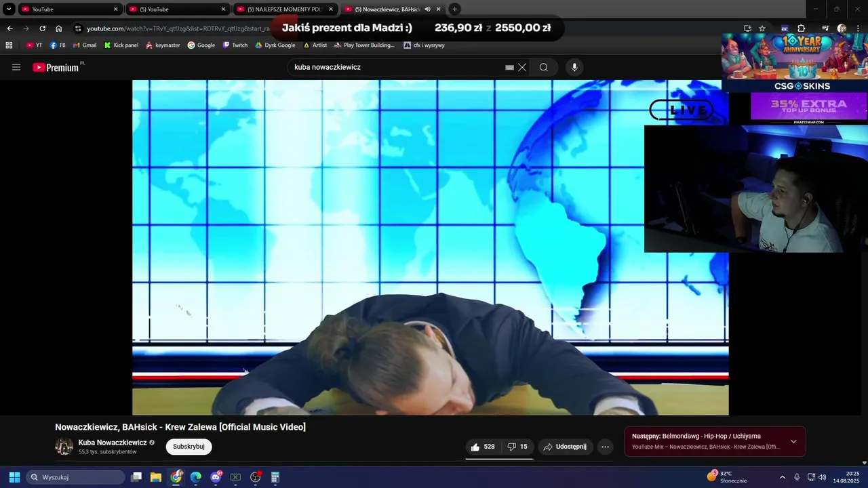
Task: Open the Kick panel bookmark
Action: [x=121, y=45]
